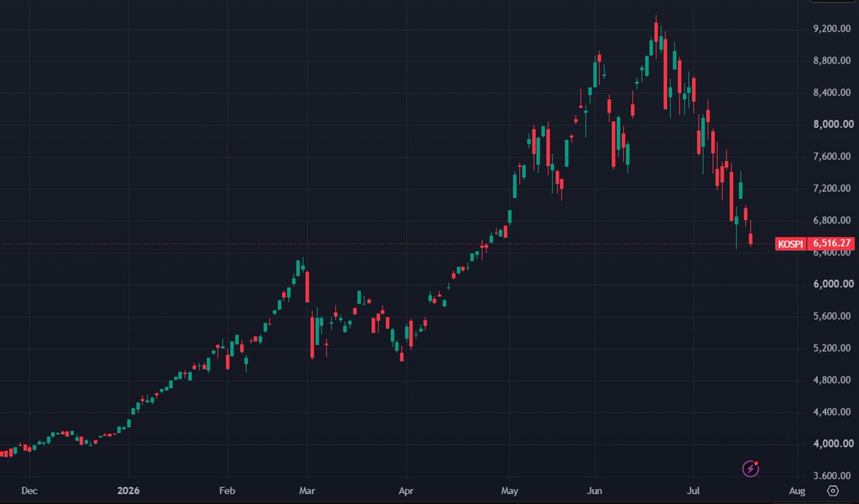Click the current price label 6,516.27

832,243
